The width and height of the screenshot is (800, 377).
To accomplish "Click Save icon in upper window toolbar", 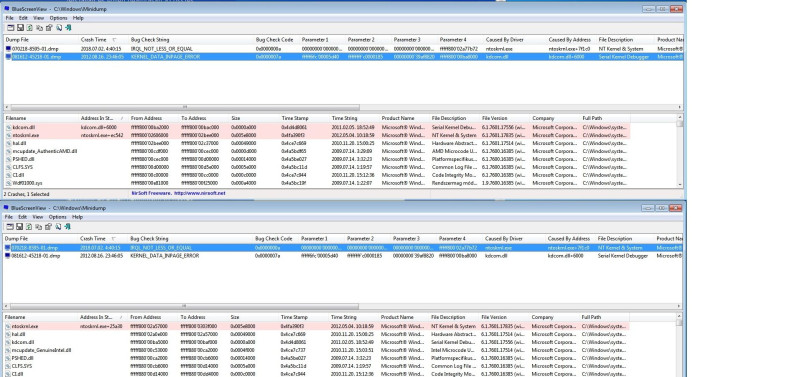I will [x=20, y=28].
